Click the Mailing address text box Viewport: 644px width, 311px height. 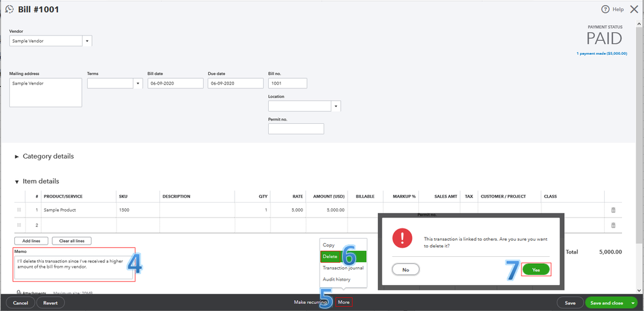pos(46,92)
